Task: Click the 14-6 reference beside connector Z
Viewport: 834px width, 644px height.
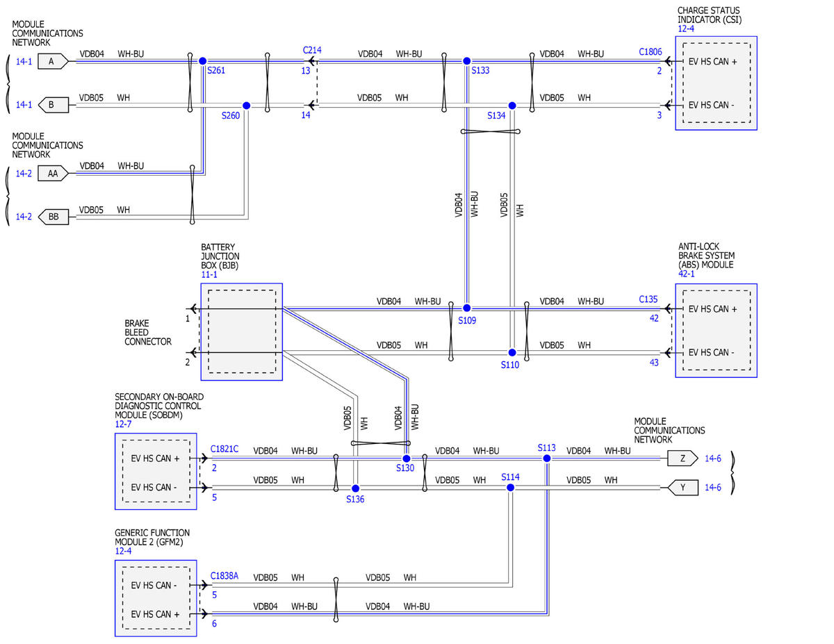Action: 713,459
